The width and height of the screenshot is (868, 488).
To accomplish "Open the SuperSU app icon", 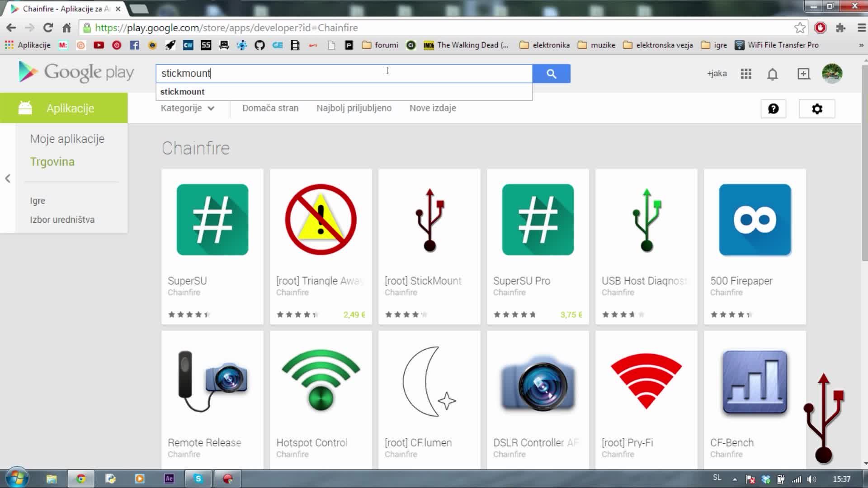I will pos(212,220).
